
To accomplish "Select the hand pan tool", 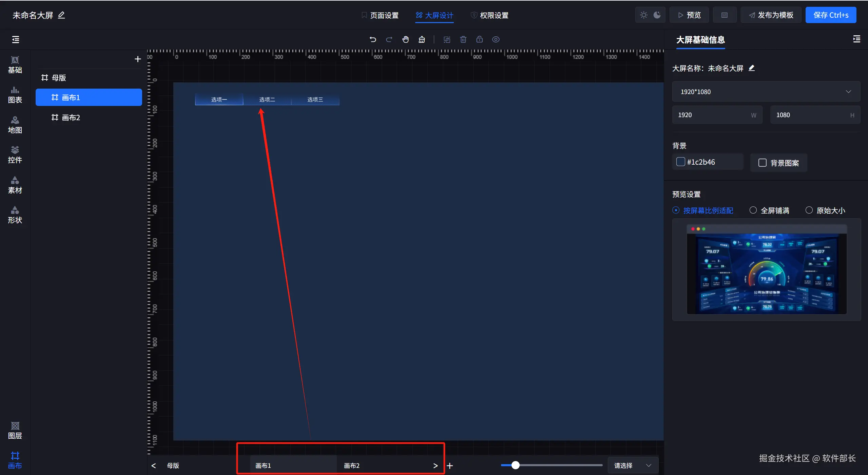I will (x=405, y=39).
